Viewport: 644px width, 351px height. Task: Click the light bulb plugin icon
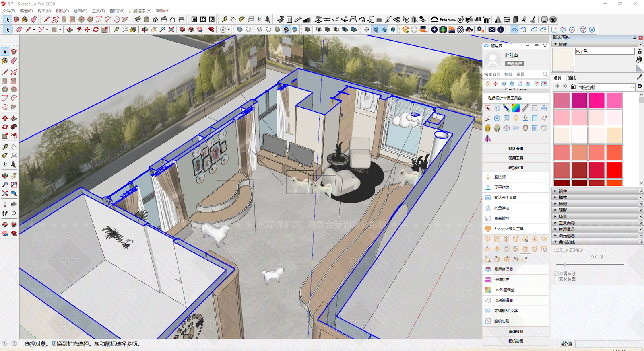516,118
